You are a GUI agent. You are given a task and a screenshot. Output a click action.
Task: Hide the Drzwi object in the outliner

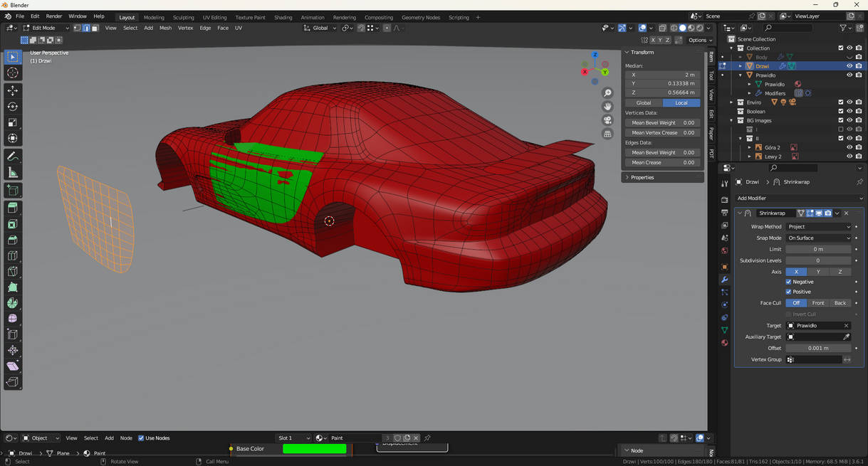point(849,66)
